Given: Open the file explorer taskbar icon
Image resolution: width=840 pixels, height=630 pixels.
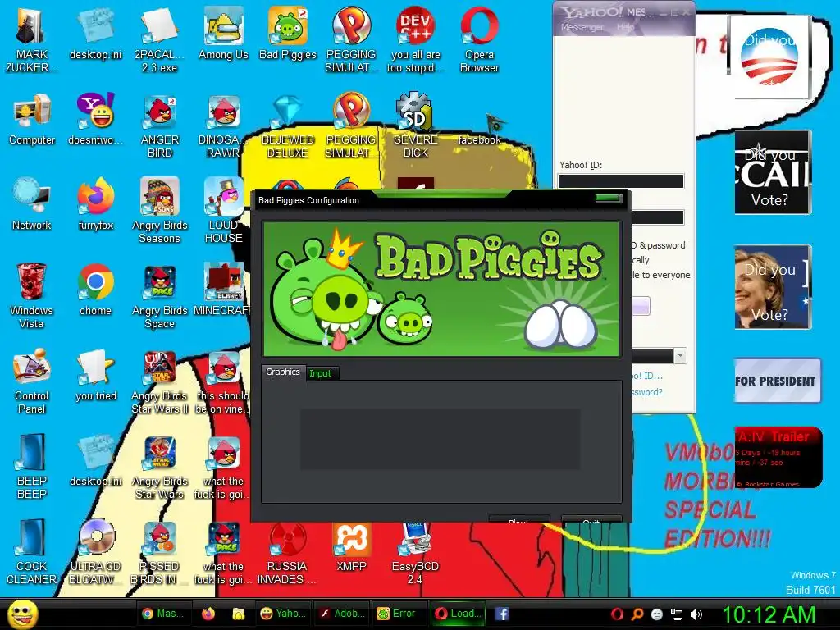Looking at the screenshot, I should coord(239,614).
